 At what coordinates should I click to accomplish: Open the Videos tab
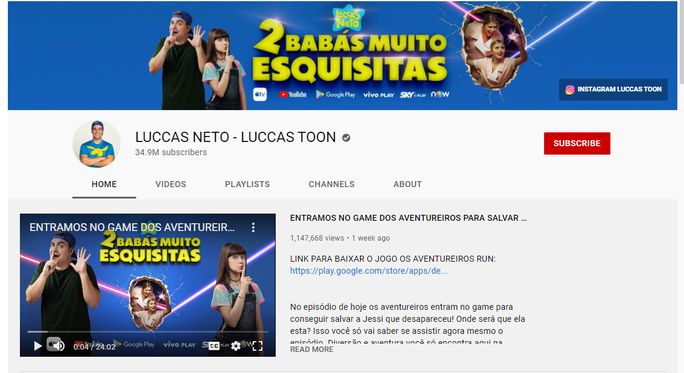[171, 184]
